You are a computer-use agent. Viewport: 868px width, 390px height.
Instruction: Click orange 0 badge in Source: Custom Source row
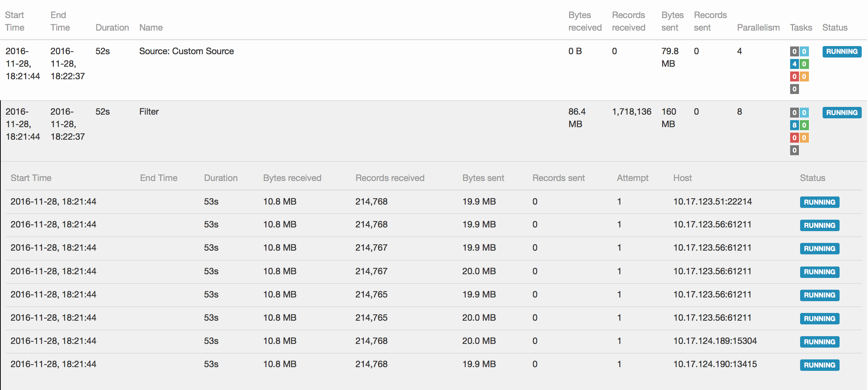point(804,77)
